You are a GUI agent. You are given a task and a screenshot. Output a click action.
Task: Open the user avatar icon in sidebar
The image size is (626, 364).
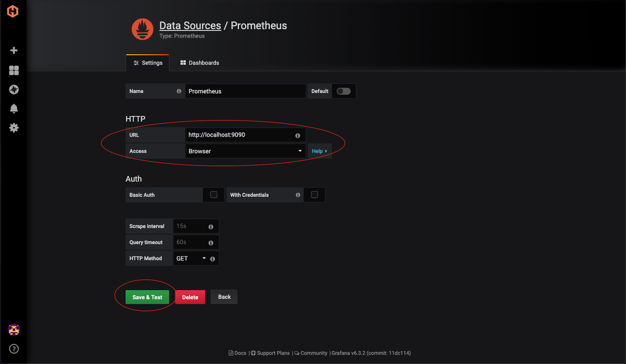[x=14, y=330]
